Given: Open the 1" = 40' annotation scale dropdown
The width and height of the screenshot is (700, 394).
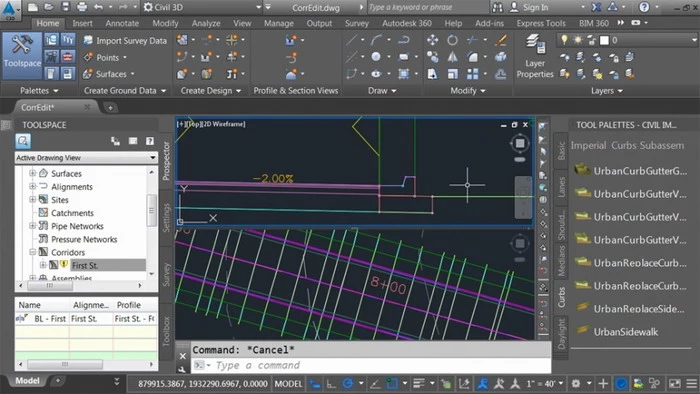Looking at the screenshot, I should point(544,384).
